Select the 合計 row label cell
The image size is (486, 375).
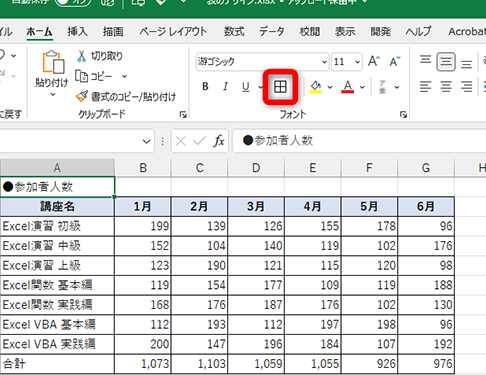point(57,364)
